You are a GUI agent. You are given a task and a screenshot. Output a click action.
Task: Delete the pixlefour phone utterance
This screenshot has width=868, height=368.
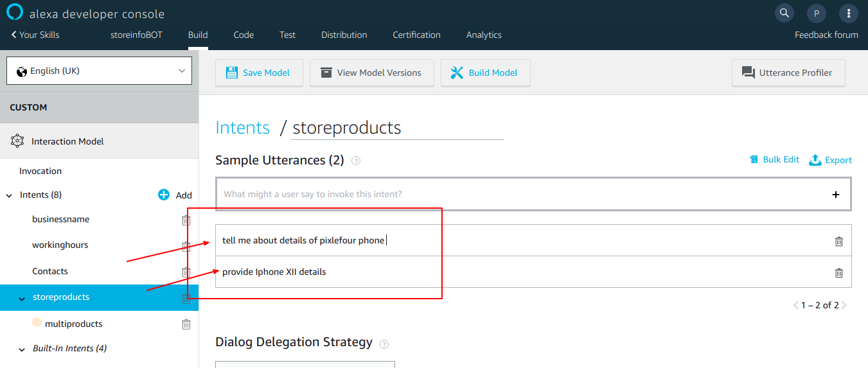[x=838, y=241]
